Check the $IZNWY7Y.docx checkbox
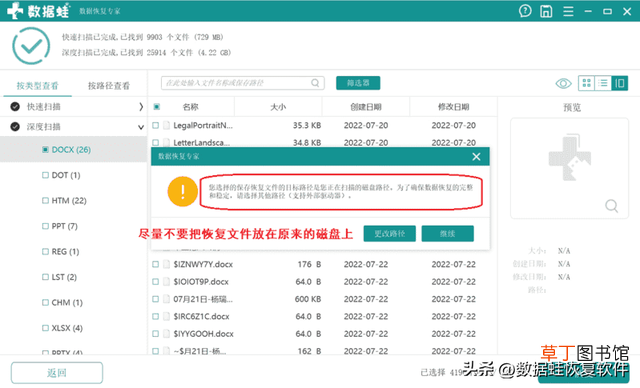The width and height of the screenshot is (640, 388). [x=156, y=264]
